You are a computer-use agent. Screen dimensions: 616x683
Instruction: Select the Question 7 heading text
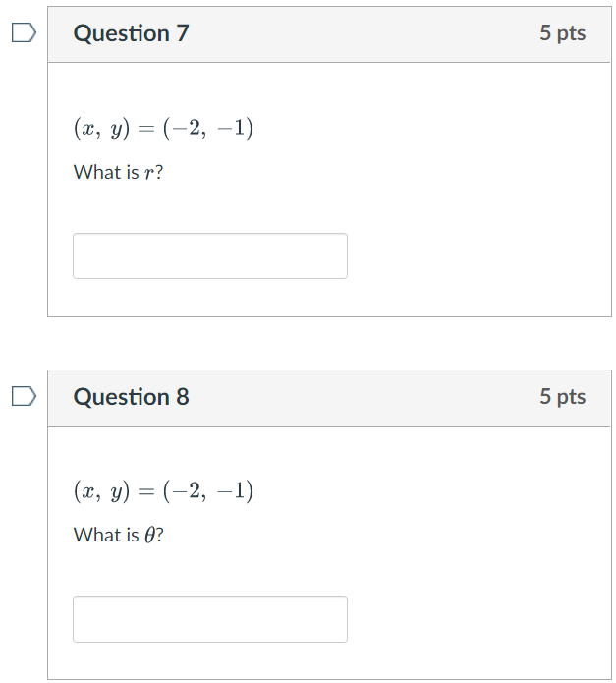click(x=131, y=33)
